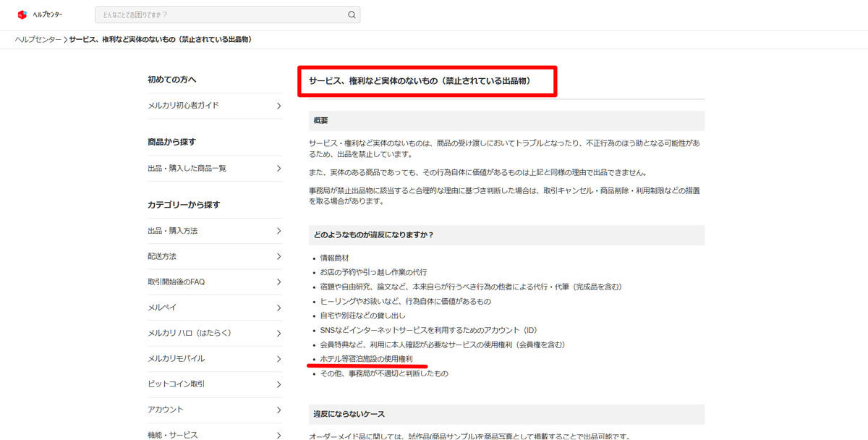
Task: Open the ヘルプセンター breadcrumb link
Action: pyautogui.click(x=38, y=39)
